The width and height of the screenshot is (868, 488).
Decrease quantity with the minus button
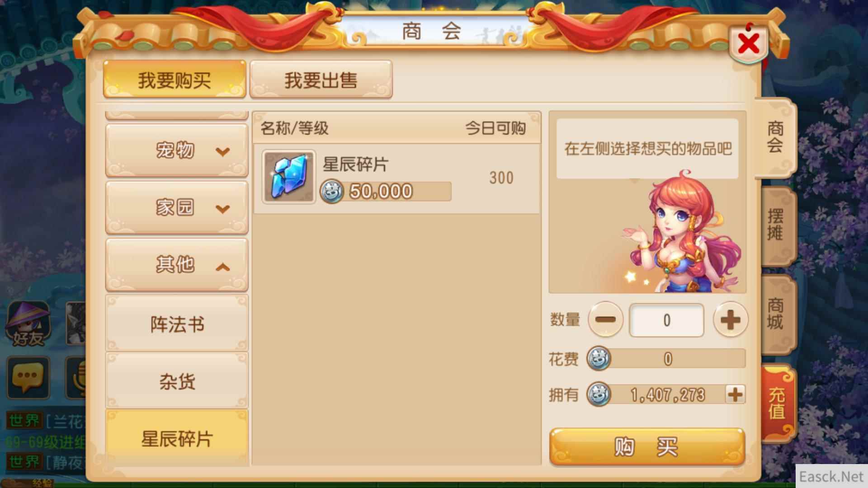coord(605,319)
